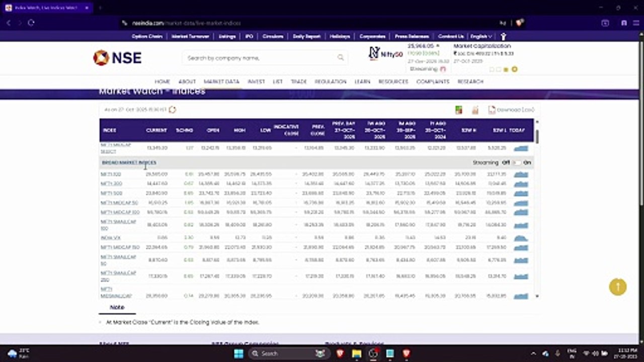Open the green heatmap view icon
Screen dimensions: 644x362
458,110
